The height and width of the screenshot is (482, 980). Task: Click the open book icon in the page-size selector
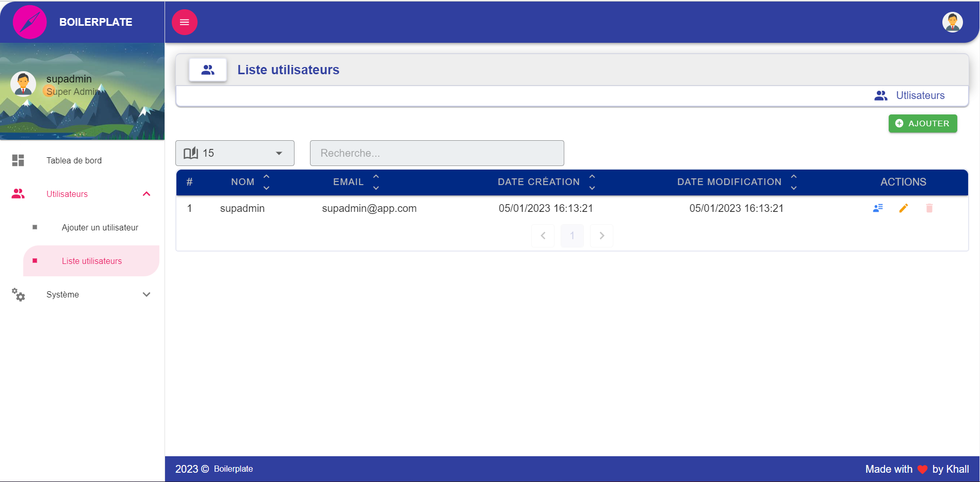[191, 153]
